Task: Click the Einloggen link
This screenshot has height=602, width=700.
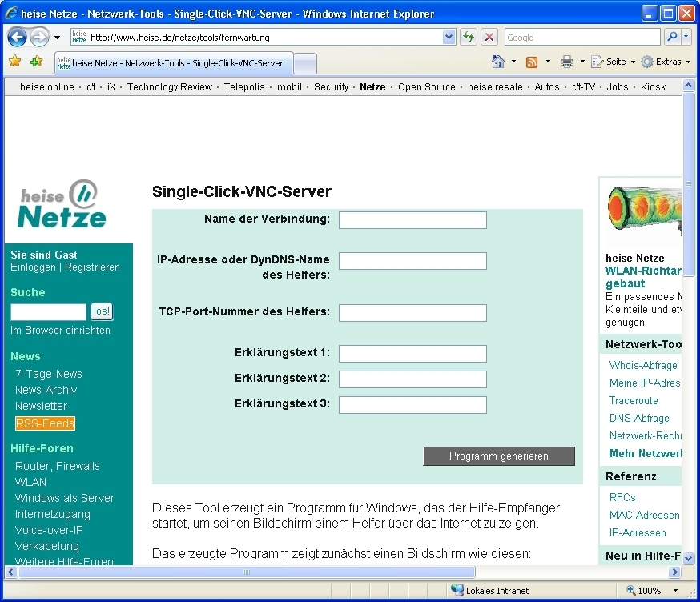Action: click(33, 267)
